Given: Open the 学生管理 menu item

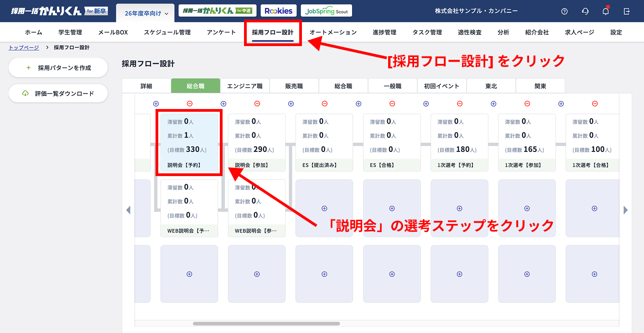Looking at the screenshot, I should pos(70,32).
